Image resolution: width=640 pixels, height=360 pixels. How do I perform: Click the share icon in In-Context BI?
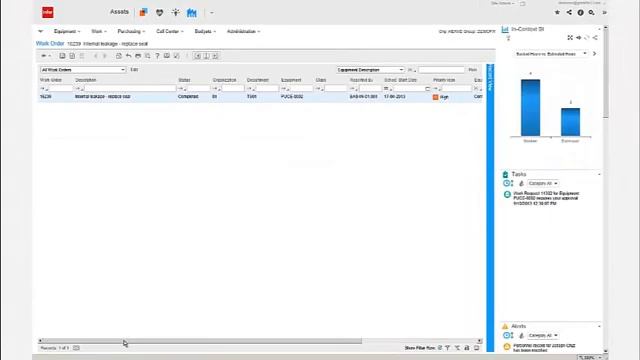(595, 38)
